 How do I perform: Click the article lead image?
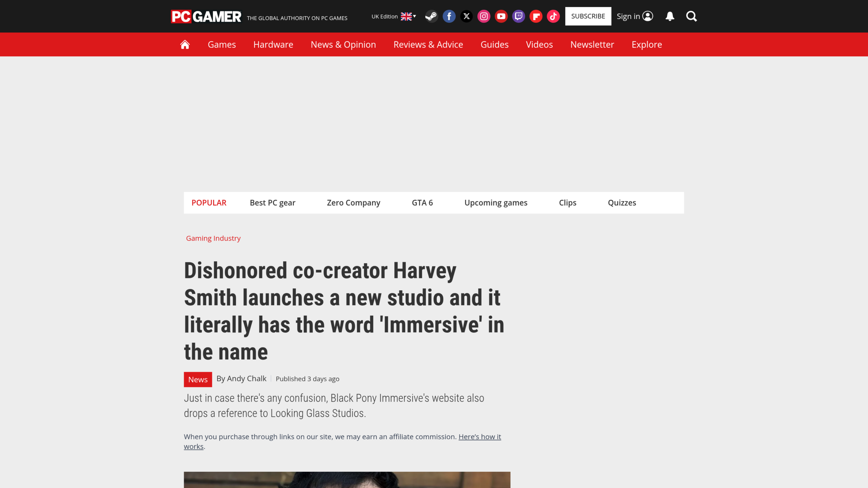click(347, 480)
